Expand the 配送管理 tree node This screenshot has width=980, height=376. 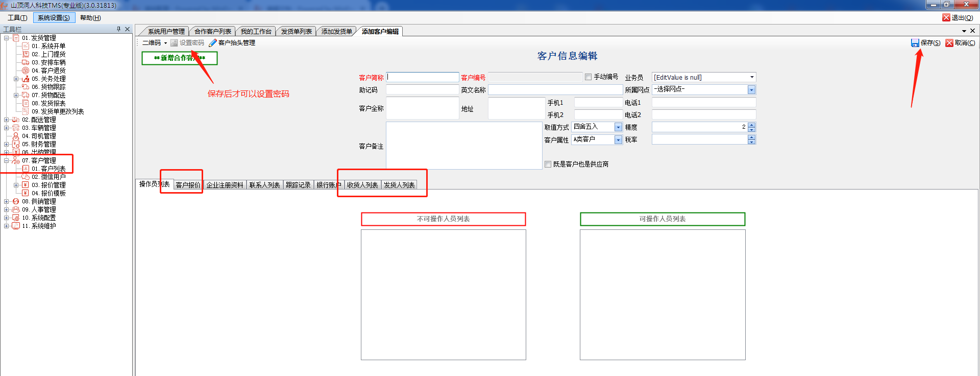pyautogui.click(x=6, y=120)
